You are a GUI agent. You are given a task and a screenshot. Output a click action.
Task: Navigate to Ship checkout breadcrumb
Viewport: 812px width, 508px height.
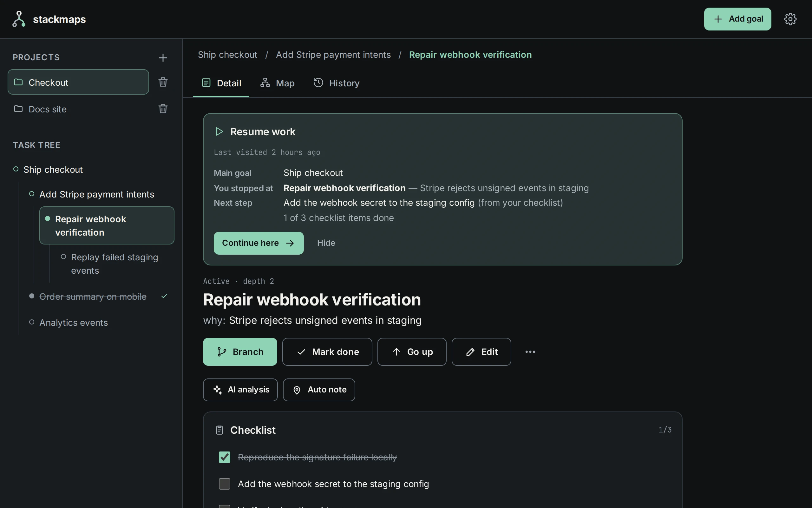coord(227,55)
